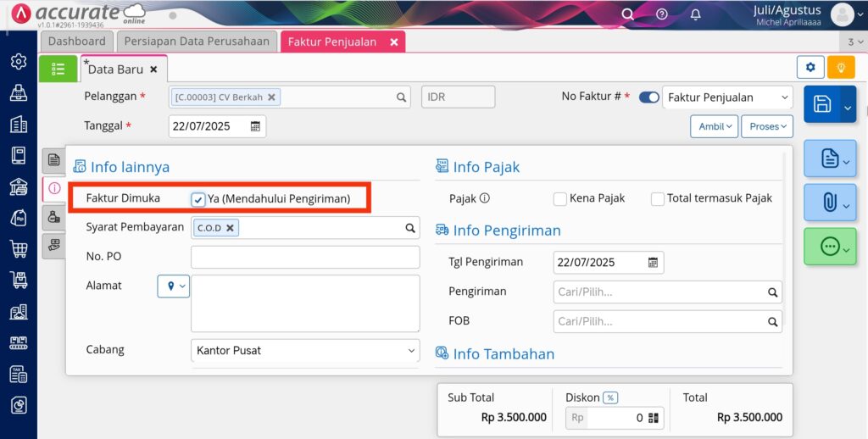Remove the C.O.D payment term tag
The width and height of the screenshot is (868, 439).
coord(230,228)
